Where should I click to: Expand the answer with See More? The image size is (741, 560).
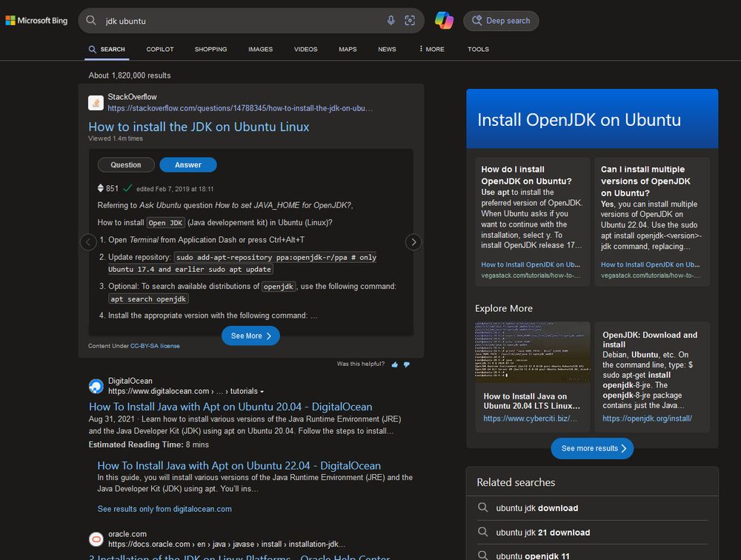[250, 336]
